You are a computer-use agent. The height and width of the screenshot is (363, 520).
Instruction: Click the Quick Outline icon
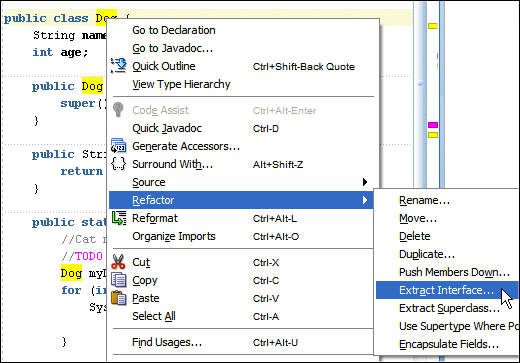[x=118, y=66]
